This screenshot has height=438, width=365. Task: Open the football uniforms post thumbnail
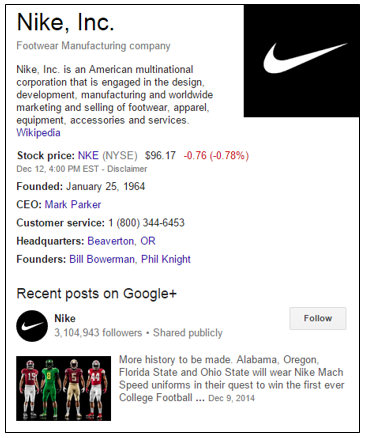tap(64, 388)
